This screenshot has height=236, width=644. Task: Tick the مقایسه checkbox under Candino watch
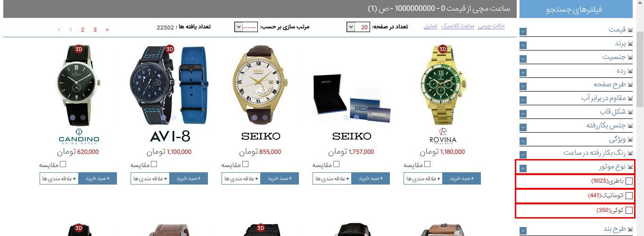click(x=63, y=164)
